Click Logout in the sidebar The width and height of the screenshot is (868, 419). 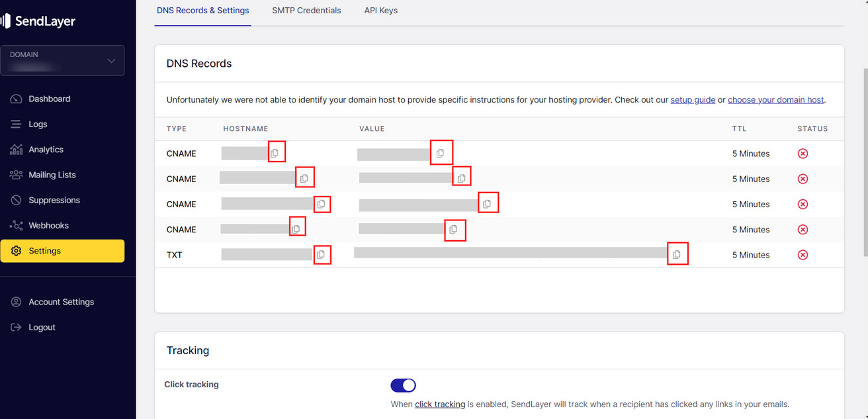(x=62, y=327)
